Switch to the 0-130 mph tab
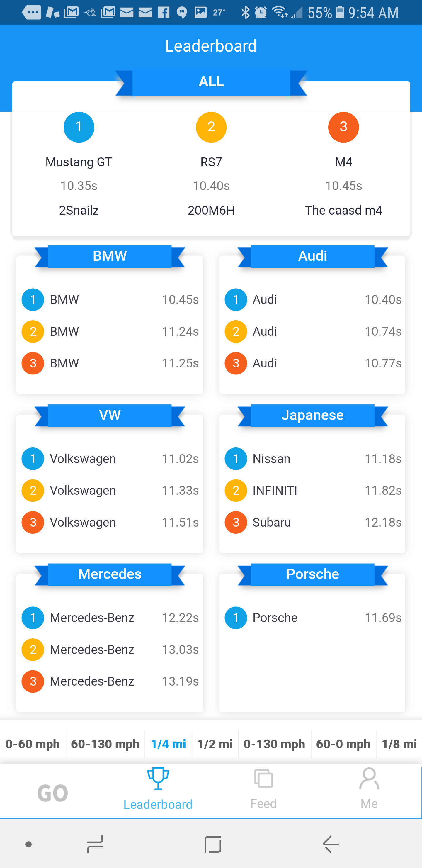Screen dimensions: 422x868 (x=275, y=744)
